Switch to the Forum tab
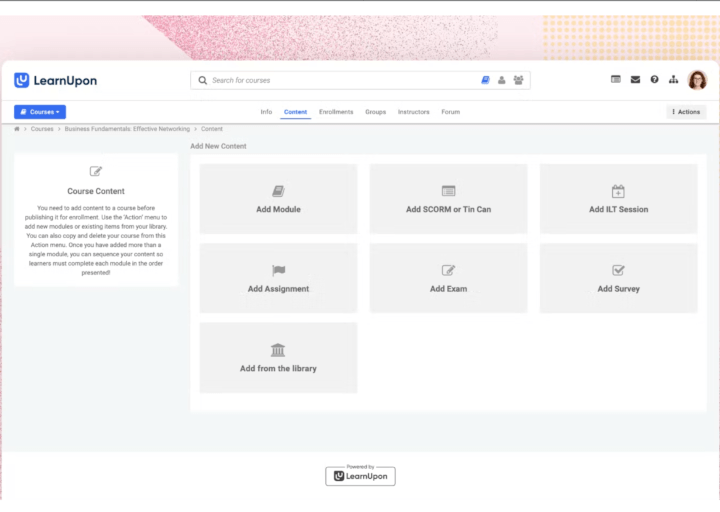 click(x=450, y=112)
